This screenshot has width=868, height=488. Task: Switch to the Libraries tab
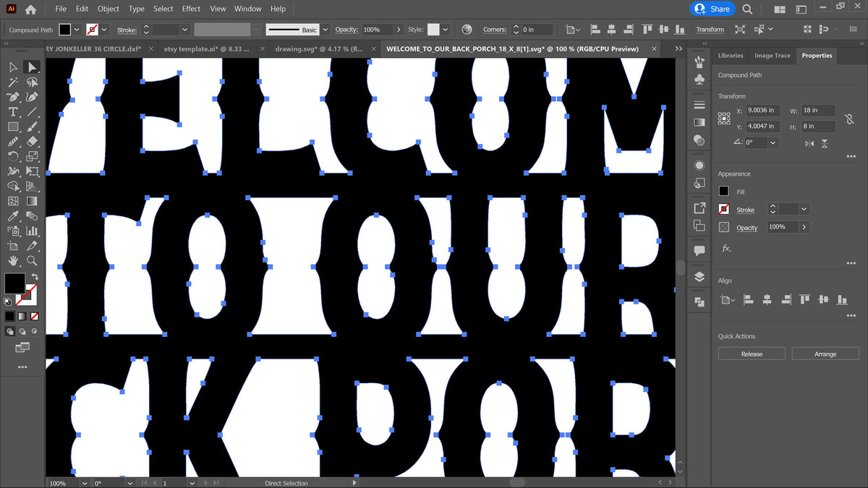click(x=731, y=55)
